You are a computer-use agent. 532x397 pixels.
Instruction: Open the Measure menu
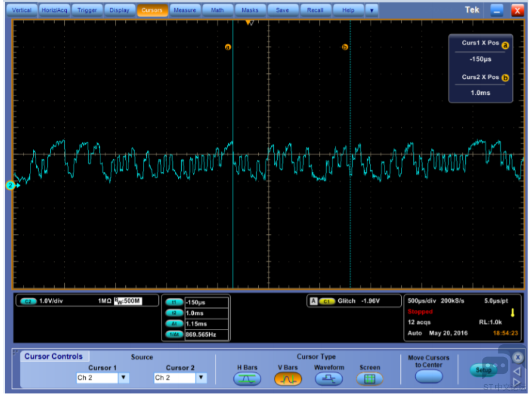coord(184,10)
